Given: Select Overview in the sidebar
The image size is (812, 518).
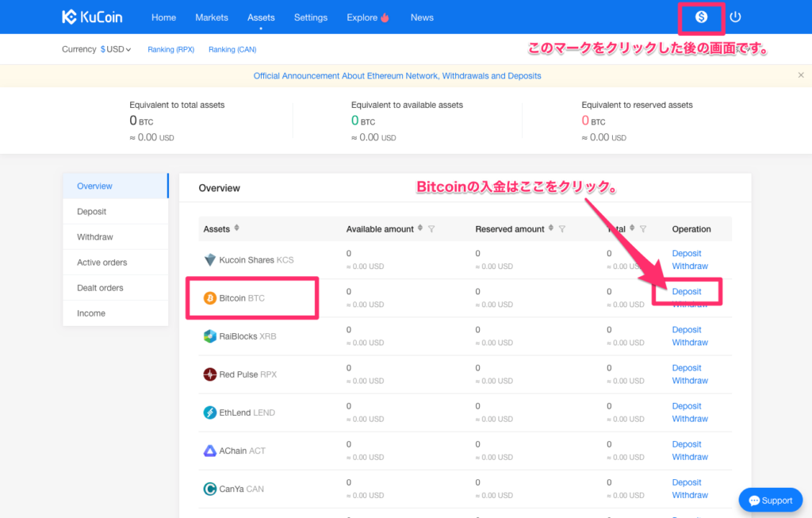Looking at the screenshot, I should point(116,186).
